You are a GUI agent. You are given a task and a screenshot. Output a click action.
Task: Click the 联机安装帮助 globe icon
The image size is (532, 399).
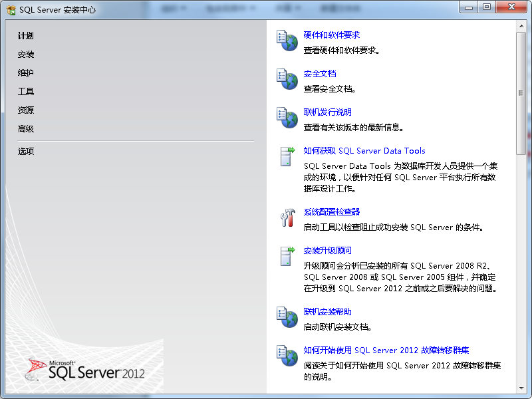tap(287, 317)
